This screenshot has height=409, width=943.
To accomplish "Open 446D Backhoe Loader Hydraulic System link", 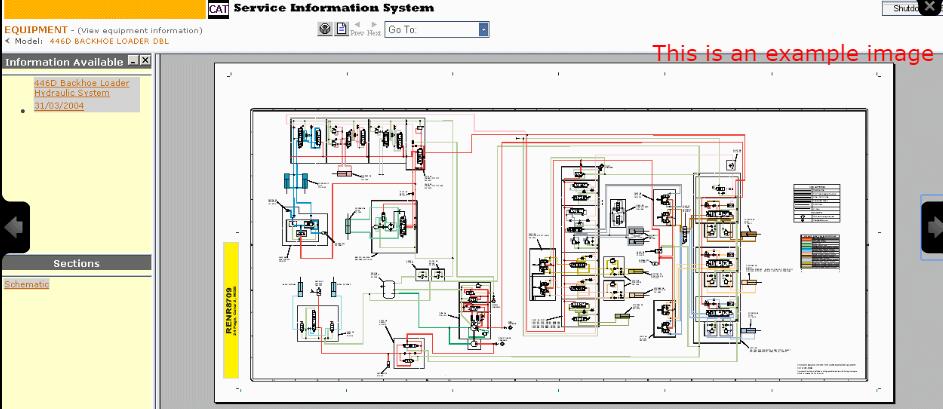I will coord(81,88).
